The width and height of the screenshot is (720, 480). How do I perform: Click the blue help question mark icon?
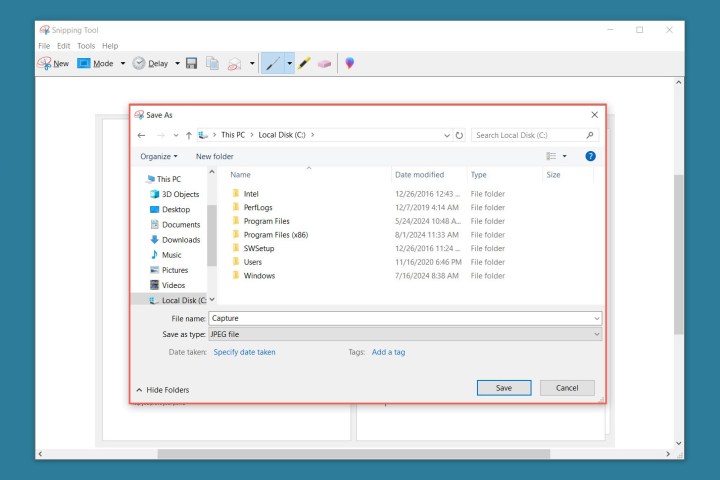[590, 156]
